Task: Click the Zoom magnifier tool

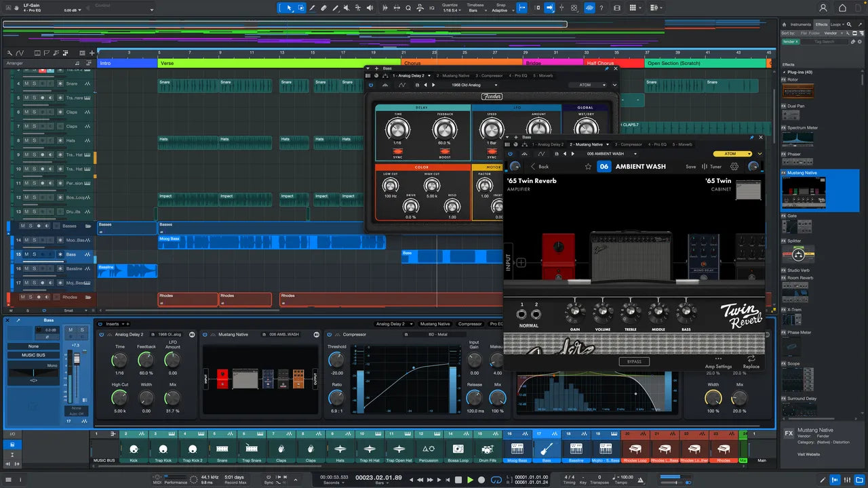Action: pyautogui.click(x=408, y=7)
